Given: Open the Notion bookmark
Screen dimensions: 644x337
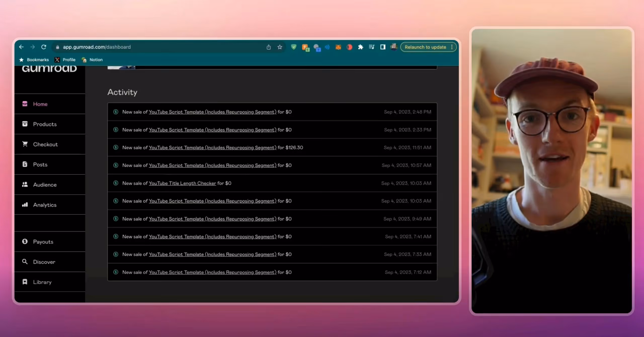Looking at the screenshot, I should [x=96, y=60].
